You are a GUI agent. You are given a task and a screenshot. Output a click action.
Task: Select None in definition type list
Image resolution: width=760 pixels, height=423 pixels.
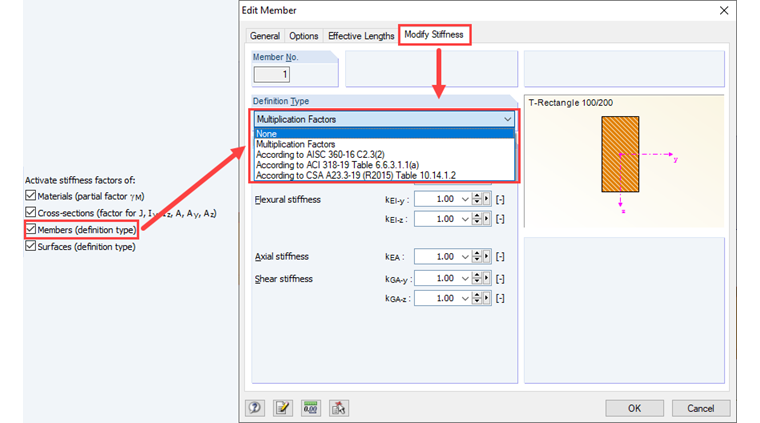click(x=384, y=134)
